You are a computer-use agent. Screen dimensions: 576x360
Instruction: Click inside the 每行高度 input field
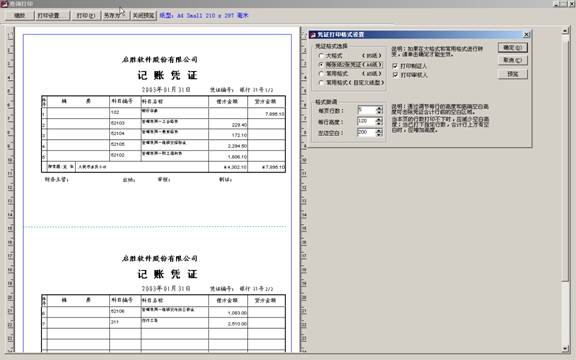click(x=367, y=121)
